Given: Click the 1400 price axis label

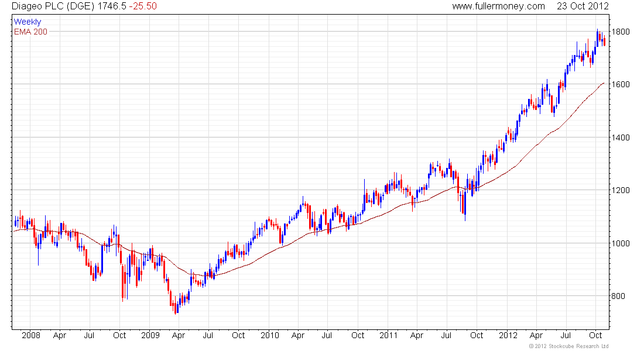Looking at the screenshot, I should click(x=621, y=137).
